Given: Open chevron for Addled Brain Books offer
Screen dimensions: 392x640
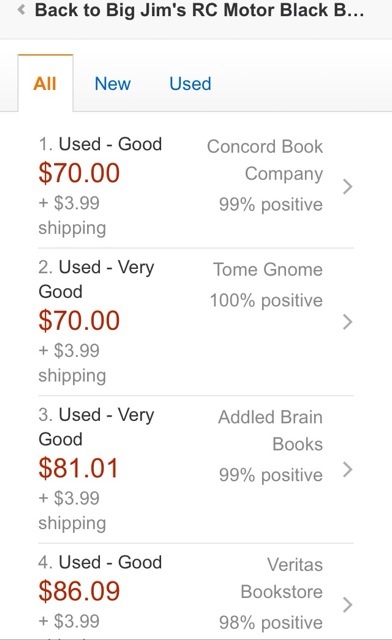Looking at the screenshot, I should coord(347,469).
